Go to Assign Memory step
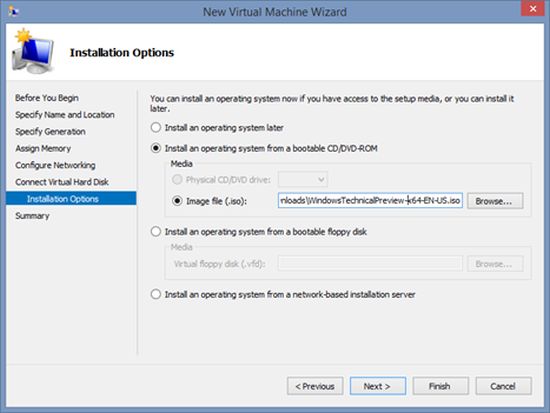550x413 pixels. (x=43, y=148)
